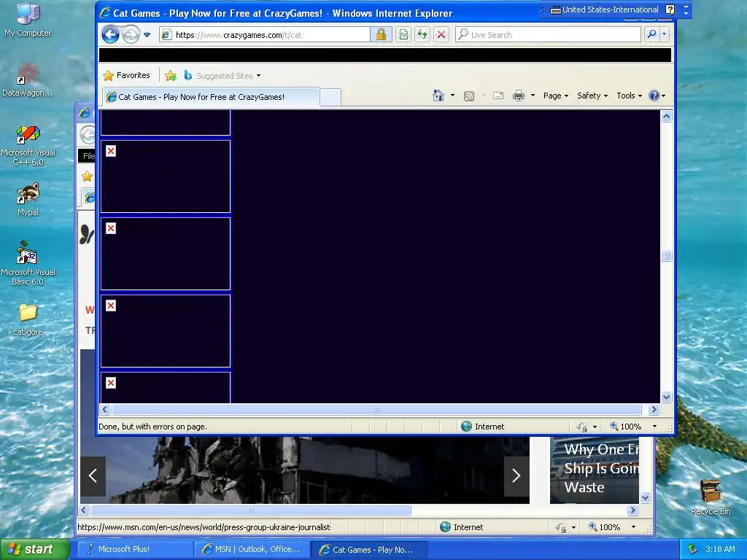Open the Start menu
This screenshot has height=560, width=747.
(x=34, y=549)
